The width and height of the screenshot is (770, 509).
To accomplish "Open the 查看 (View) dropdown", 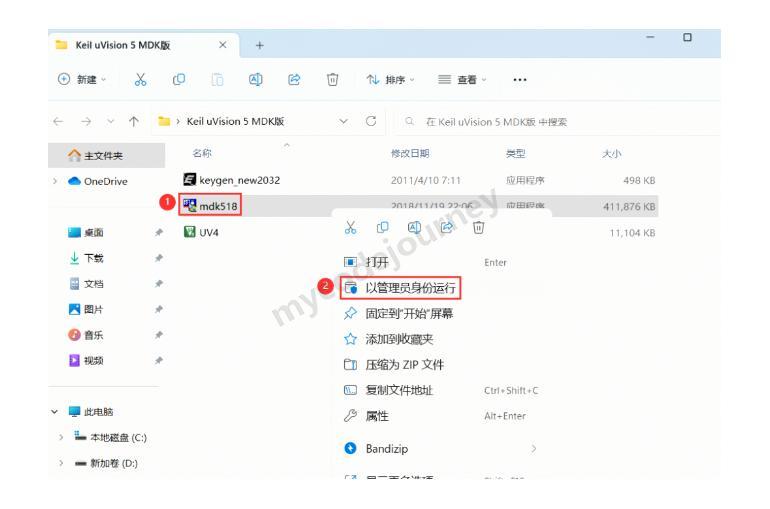I will coord(462,80).
